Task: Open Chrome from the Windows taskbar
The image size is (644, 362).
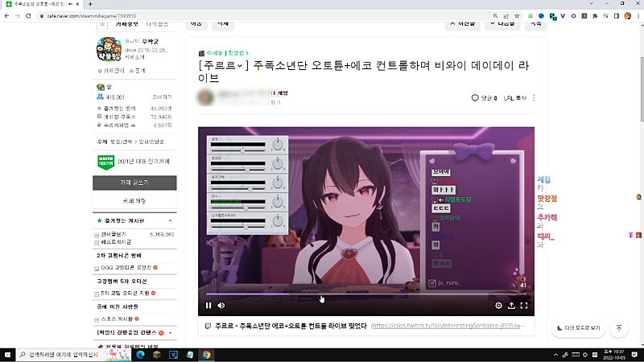Action: coord(206,354)
